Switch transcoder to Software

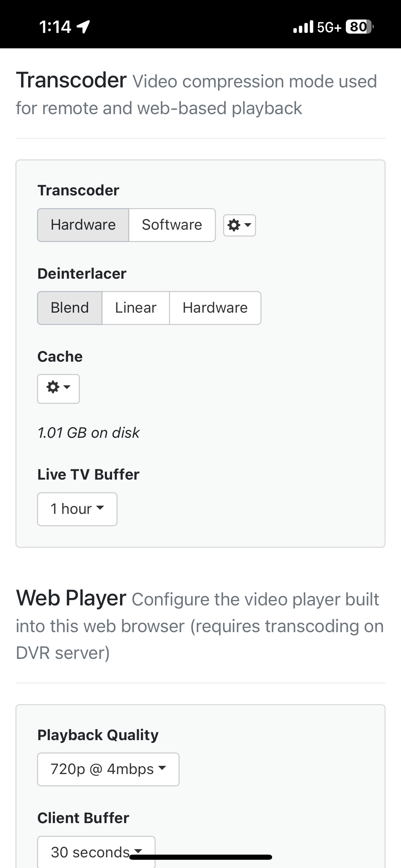(x=172, y=225)
